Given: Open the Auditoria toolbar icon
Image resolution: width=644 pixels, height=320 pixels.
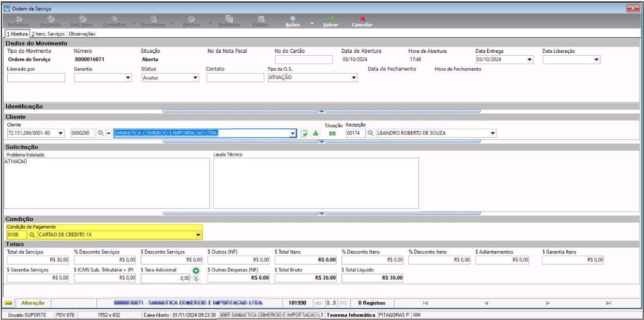Looking at the screenshot, I should pos(229,18).
